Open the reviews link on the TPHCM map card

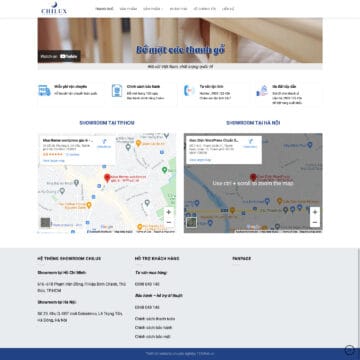click(72, 155)
